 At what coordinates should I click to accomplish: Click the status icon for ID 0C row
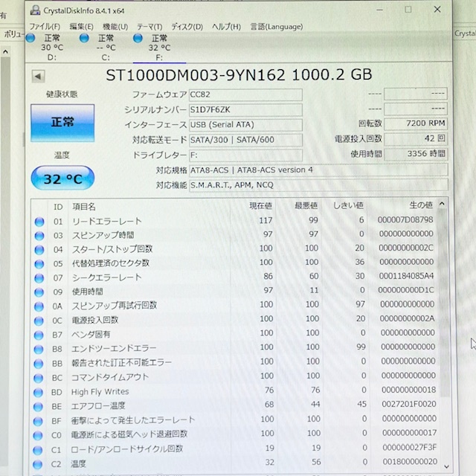(39, 321)
